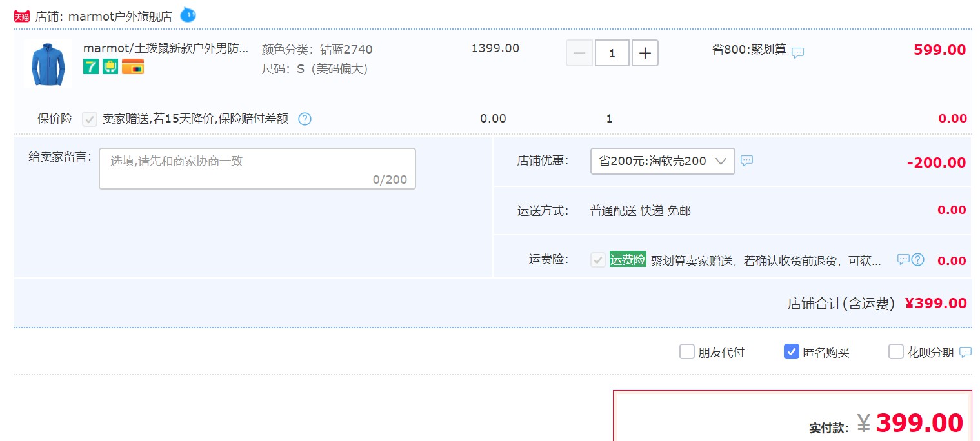Click the Tmall logo icon beside the store name
Screen dimensions: 980x441
(22, 16)
